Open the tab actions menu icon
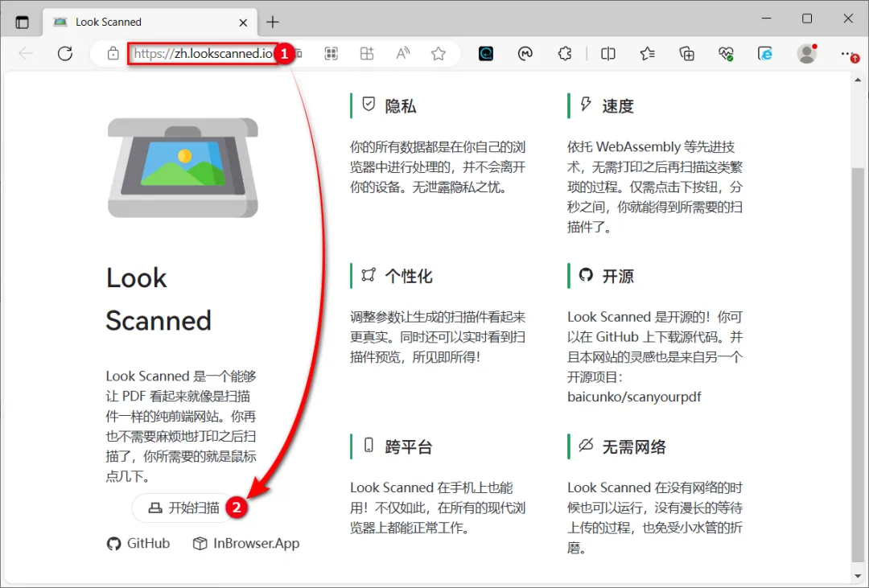 [23, 23]
